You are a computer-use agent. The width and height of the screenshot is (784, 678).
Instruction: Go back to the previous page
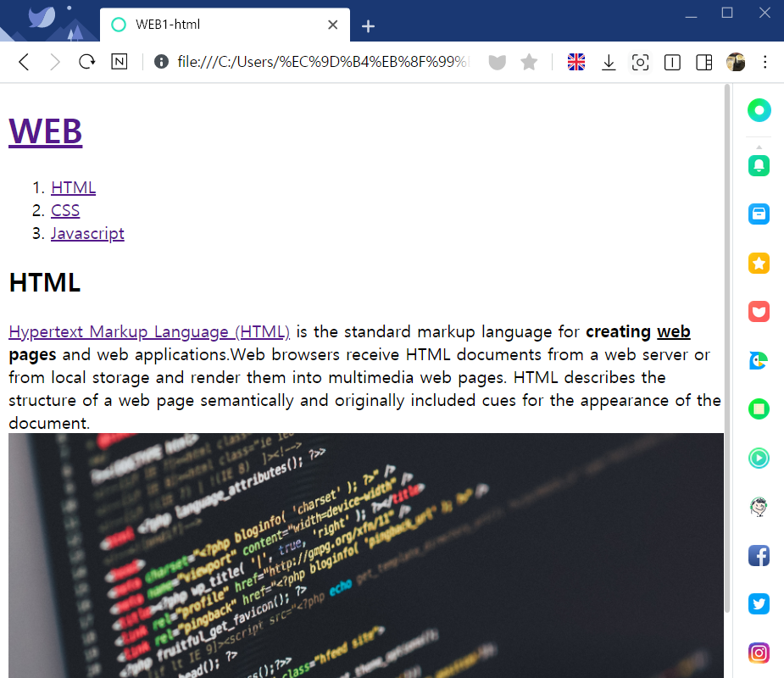(24, 62)
